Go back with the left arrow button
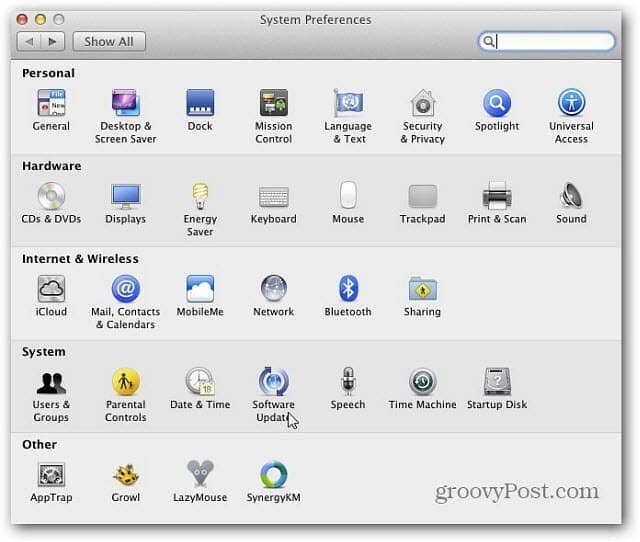Screen dimensions: 640x542 29,42
